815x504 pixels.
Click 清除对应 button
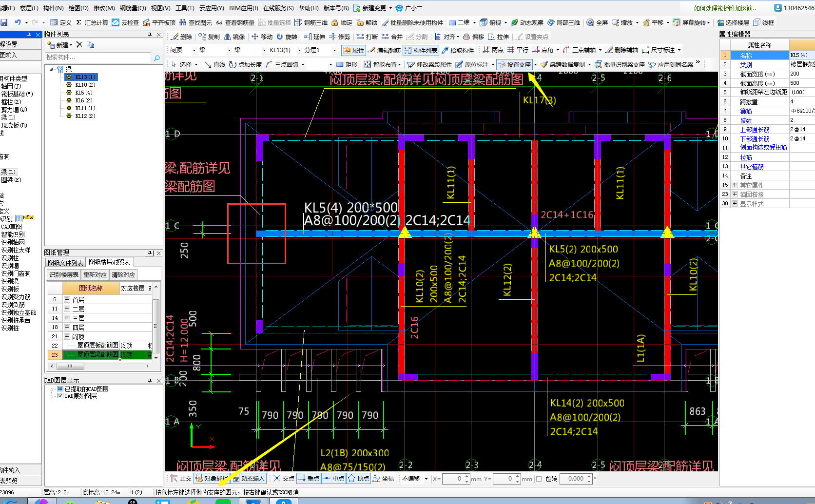tap(123, 274)
